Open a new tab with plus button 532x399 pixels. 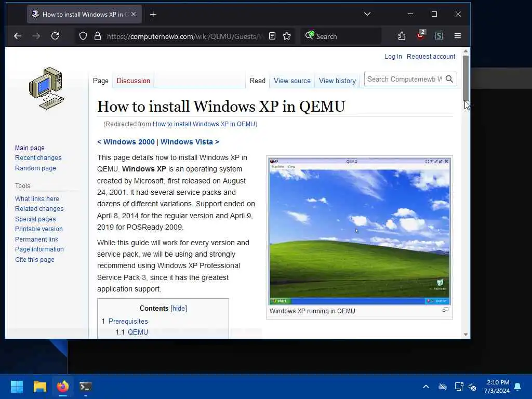pos(153,14)
